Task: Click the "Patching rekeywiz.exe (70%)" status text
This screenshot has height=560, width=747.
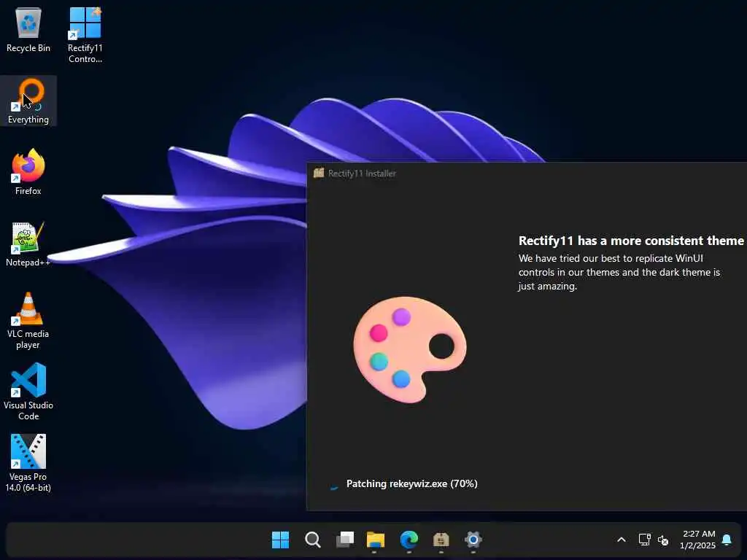Action: click(411, 484)
